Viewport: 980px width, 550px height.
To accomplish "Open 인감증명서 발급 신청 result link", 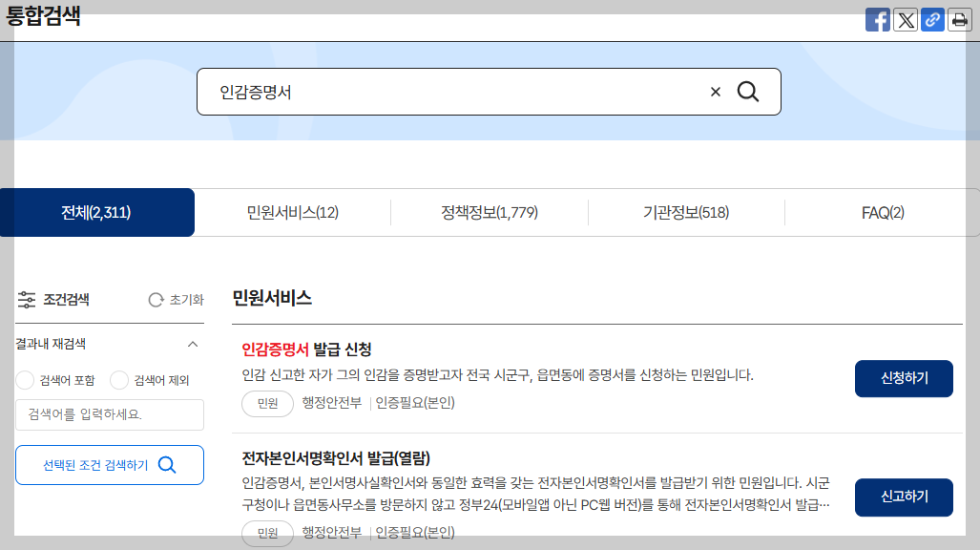I will coord(306,349).
